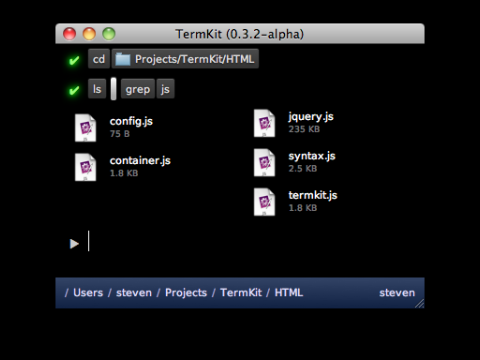Click the Projects/TermKit/HTML path text
The height and width of the screenshot is (360, 480).
point(195,59)
